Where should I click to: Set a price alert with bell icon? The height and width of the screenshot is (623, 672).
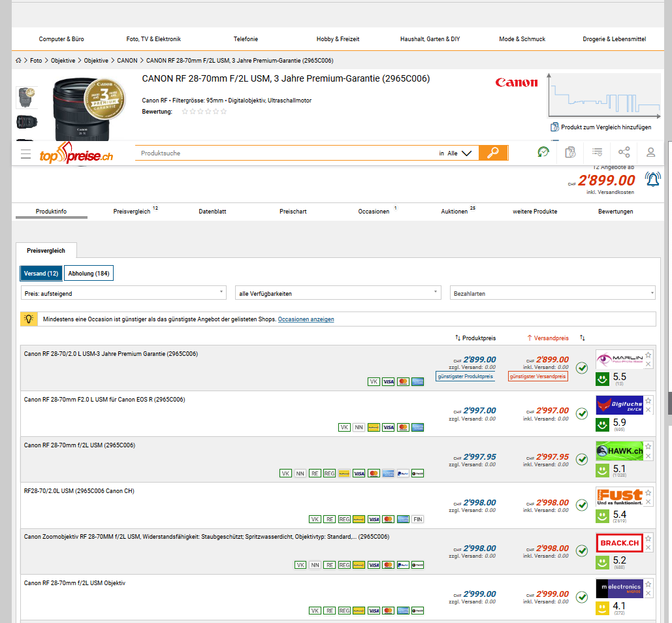[x=652, y=179]
